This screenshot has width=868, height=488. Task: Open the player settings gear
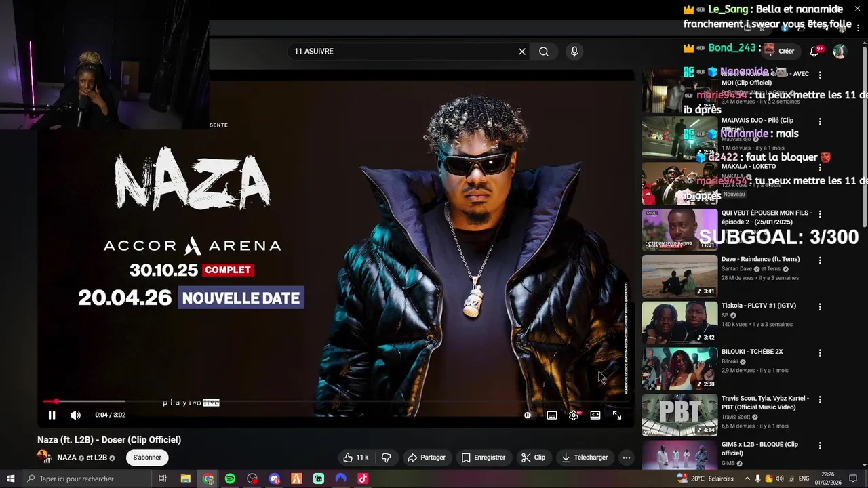click(x=574, y=415)
